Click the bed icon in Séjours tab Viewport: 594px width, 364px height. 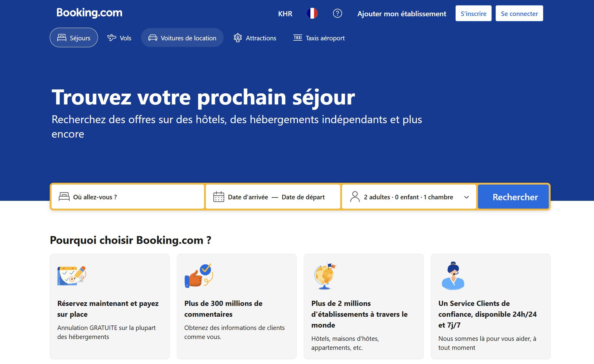(62, 38)
